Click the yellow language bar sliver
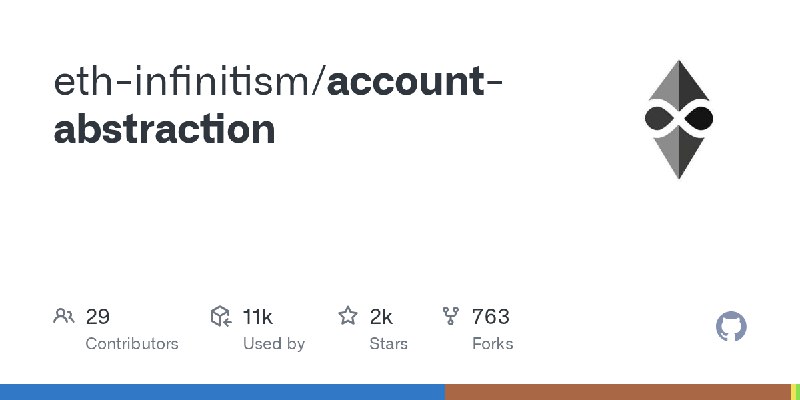 point(795,391)
